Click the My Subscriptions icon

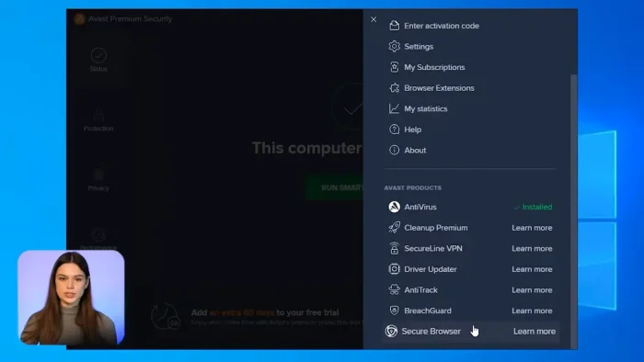(x=395, y=67)
